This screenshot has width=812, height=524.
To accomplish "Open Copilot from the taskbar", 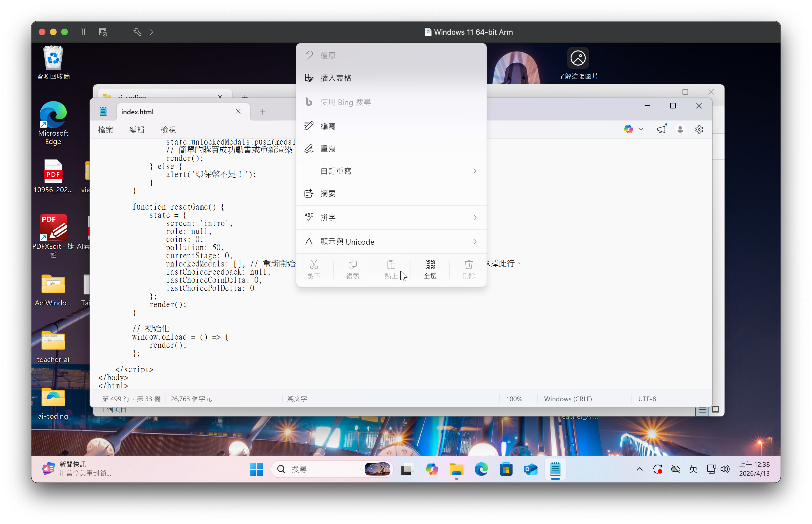I will click(432, 469).
